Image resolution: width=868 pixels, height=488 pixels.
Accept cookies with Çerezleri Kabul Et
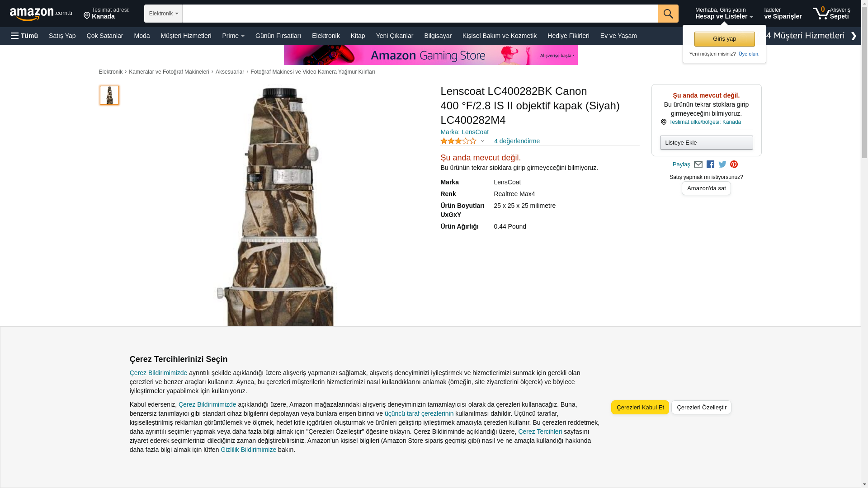pos(640,407)
